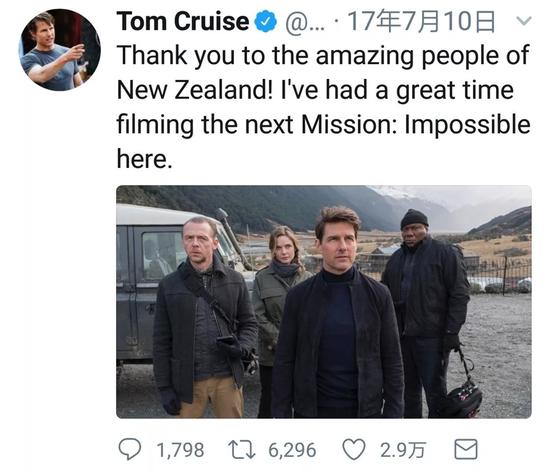The height and width of the screenshot is (472, 550).
Task: Click the 1,798 replies count
Action: click(180, 450)
